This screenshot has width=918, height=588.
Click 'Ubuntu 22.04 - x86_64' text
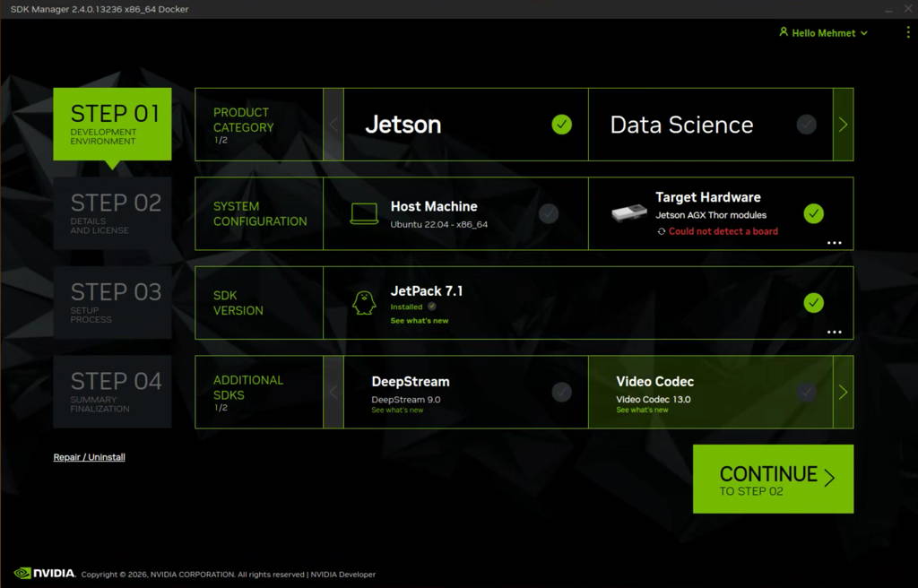pos(439,224)
